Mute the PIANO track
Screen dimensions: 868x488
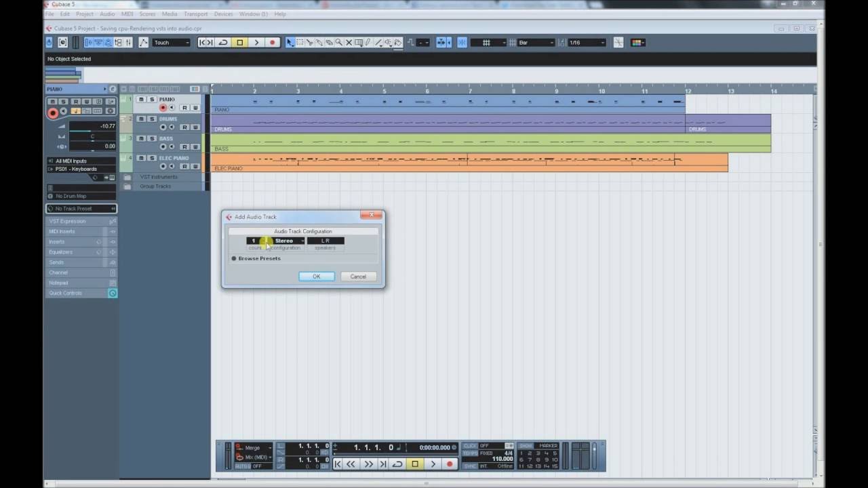141,100
